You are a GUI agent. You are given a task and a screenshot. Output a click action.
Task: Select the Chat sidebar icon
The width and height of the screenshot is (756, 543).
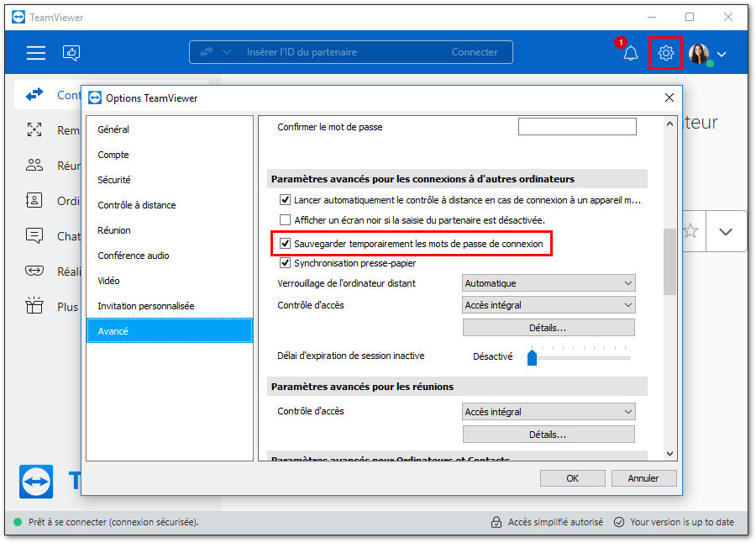[x=34, y=235]
